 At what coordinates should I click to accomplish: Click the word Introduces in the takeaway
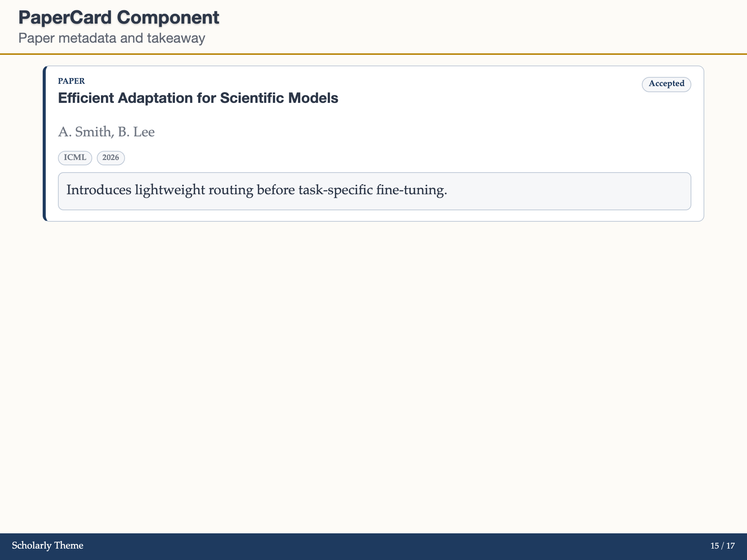(x=99, y=190)
